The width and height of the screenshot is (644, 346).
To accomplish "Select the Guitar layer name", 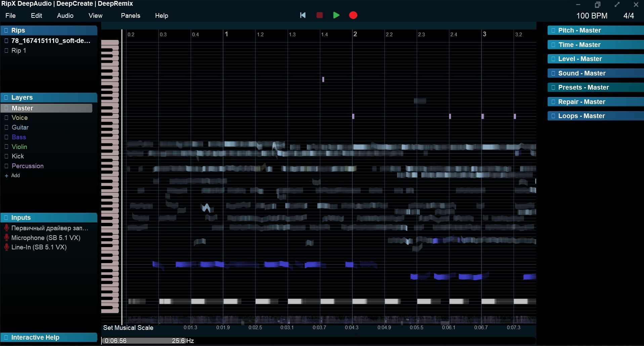I will (20, 128).
